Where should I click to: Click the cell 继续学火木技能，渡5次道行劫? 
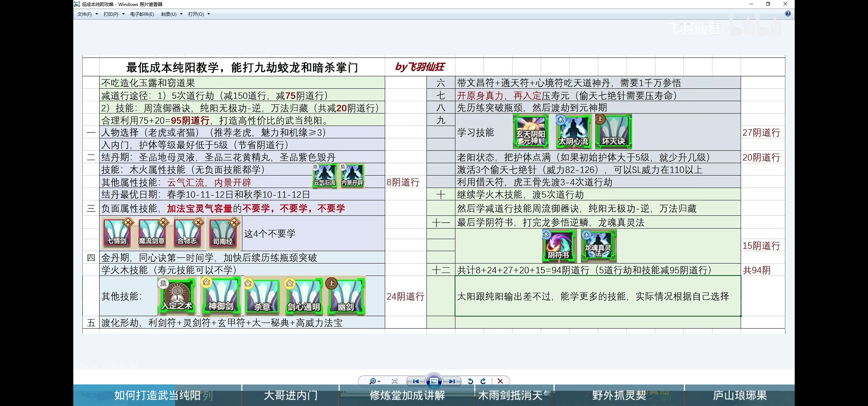598,194
